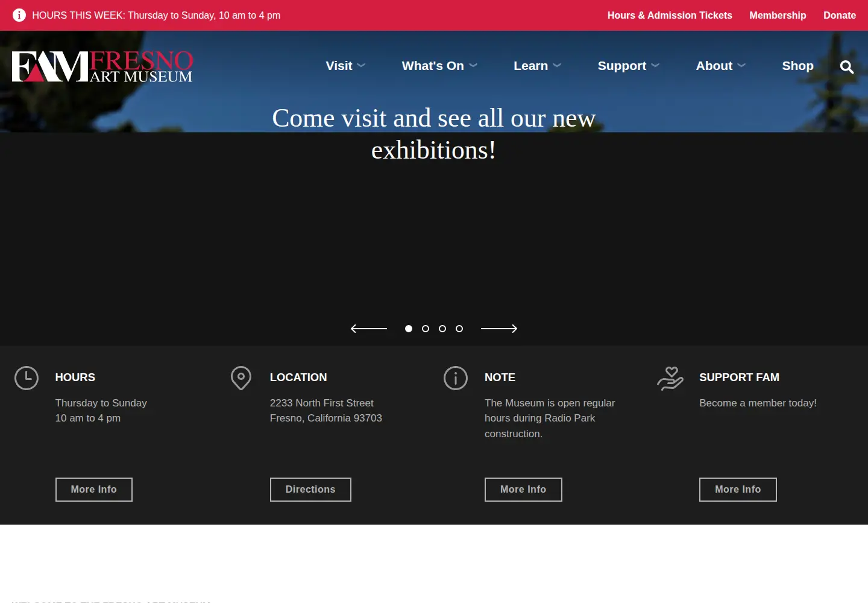Image resolution: width=868 pixels, height=603 pixels.
Task: Click More Info button under Hours
Action: click(94, 490)
